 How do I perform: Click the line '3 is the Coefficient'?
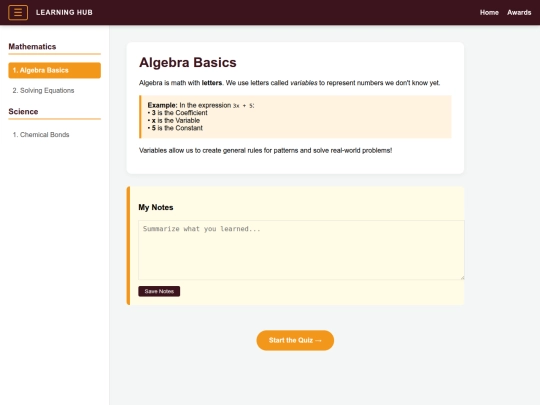click(x=177, y=113)
